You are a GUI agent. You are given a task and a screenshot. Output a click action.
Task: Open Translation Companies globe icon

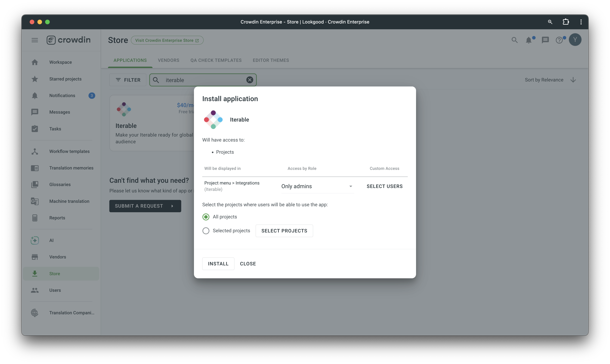[x=35, y=313]
